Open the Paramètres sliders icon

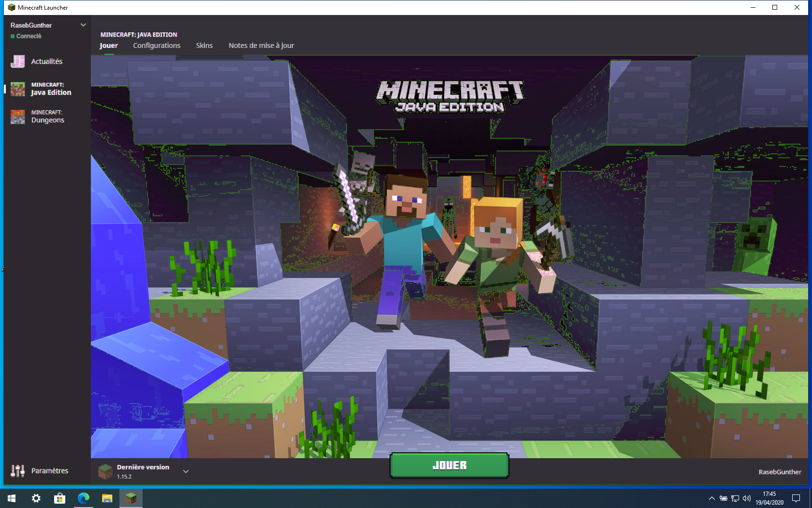(x=18, y=471)
